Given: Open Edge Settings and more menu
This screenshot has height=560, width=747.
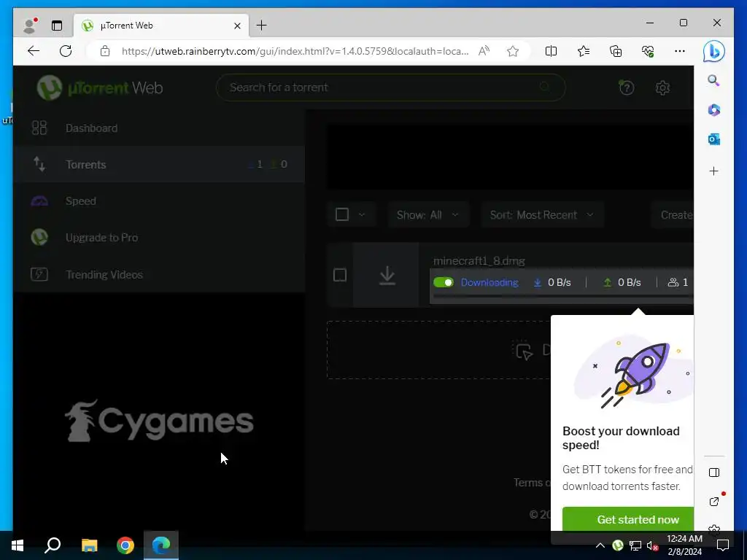Looking at the screenshot, I should click(680, 51).
